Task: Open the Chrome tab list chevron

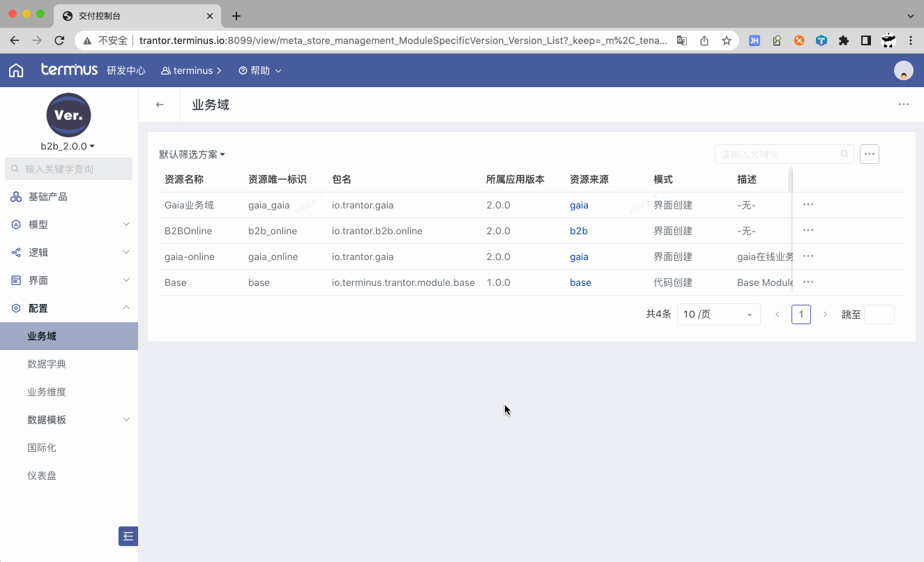Action: pyautogui.click(x=911, y=15)
